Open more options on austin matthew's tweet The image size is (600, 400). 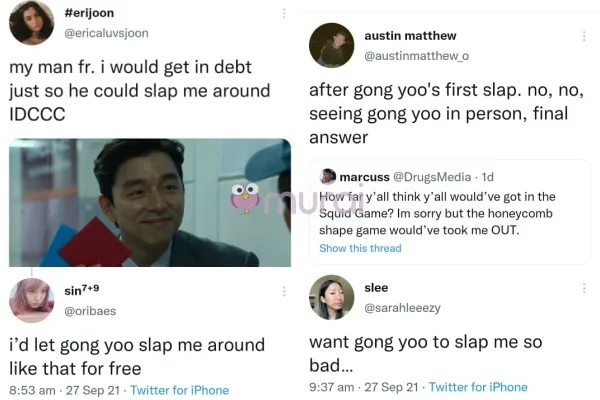pyautogui.click(x=584, y=36)
